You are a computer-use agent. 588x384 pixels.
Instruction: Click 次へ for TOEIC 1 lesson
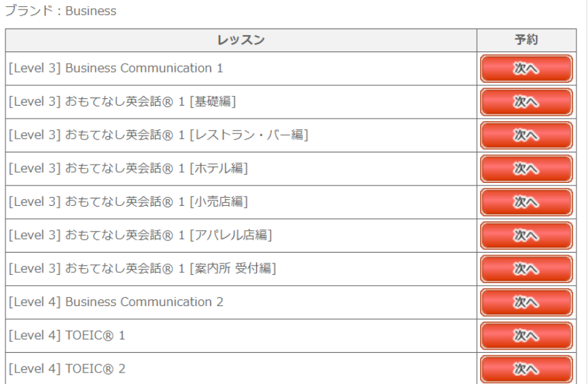coord(526,336)
